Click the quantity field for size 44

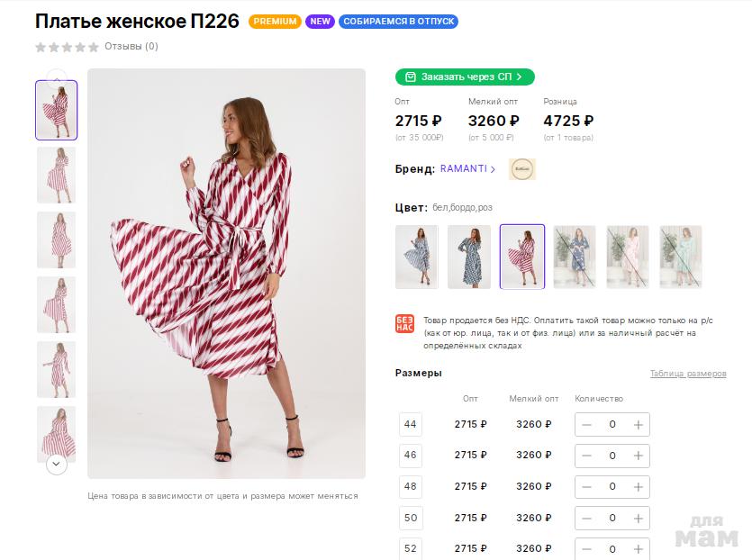pos(612,425)
